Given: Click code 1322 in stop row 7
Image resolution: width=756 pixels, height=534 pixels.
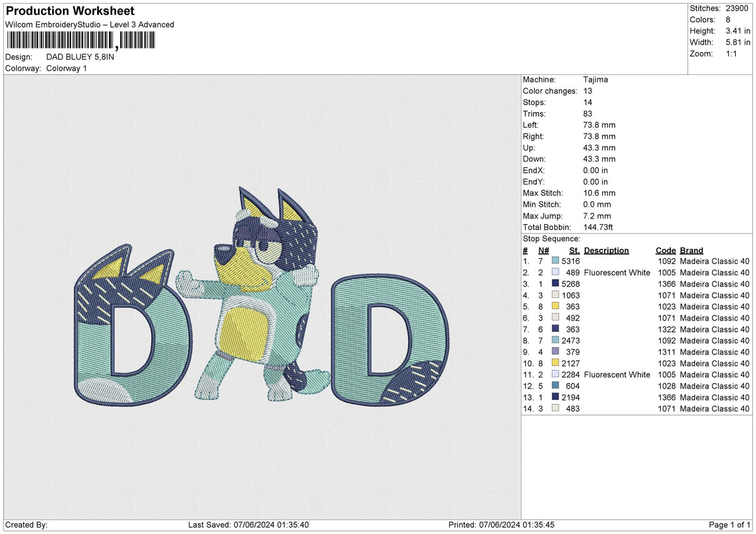Looking at the screenshot, I should (667, 329).
